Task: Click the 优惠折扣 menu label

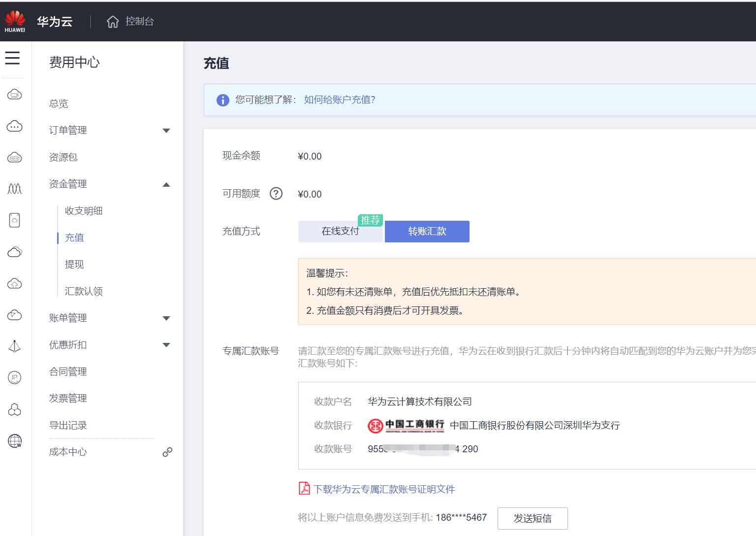Action: 68,345
